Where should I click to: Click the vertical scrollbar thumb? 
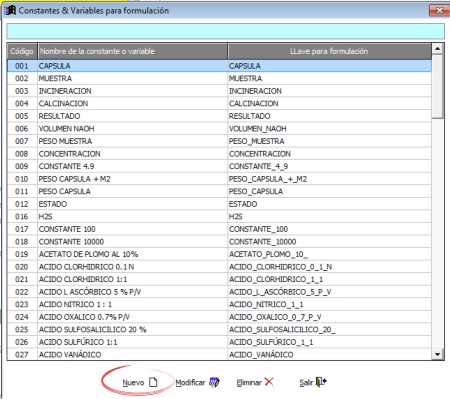pyautogui.click(x=437, y=86)
